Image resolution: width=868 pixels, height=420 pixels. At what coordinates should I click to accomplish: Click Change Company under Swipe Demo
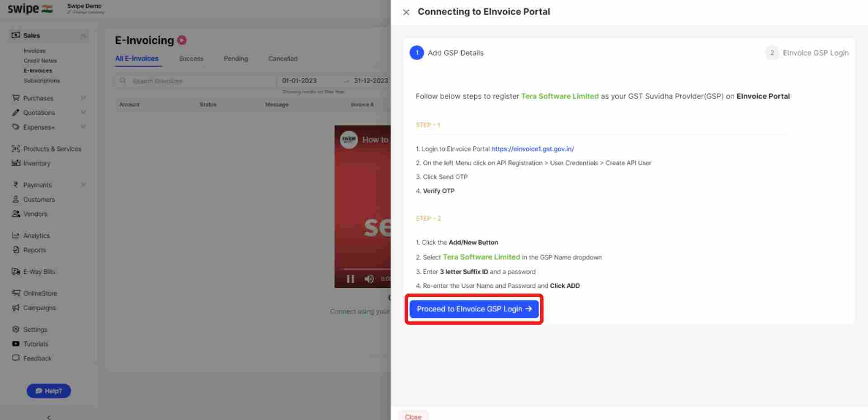point(86,12)
